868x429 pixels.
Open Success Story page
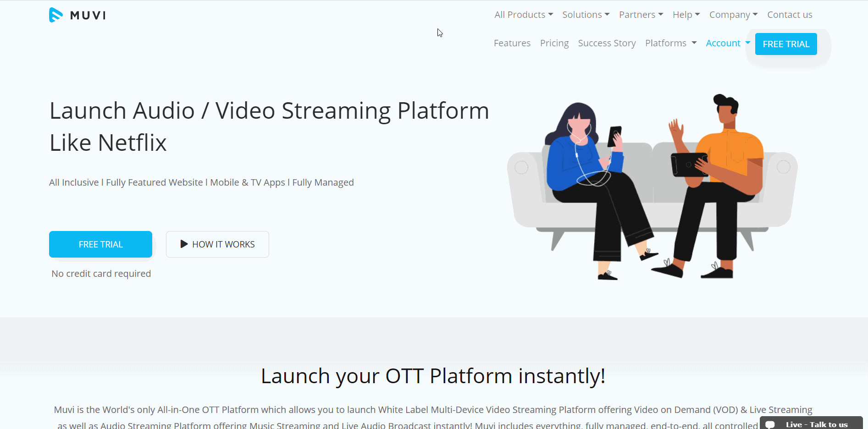[x=607, y=43]
